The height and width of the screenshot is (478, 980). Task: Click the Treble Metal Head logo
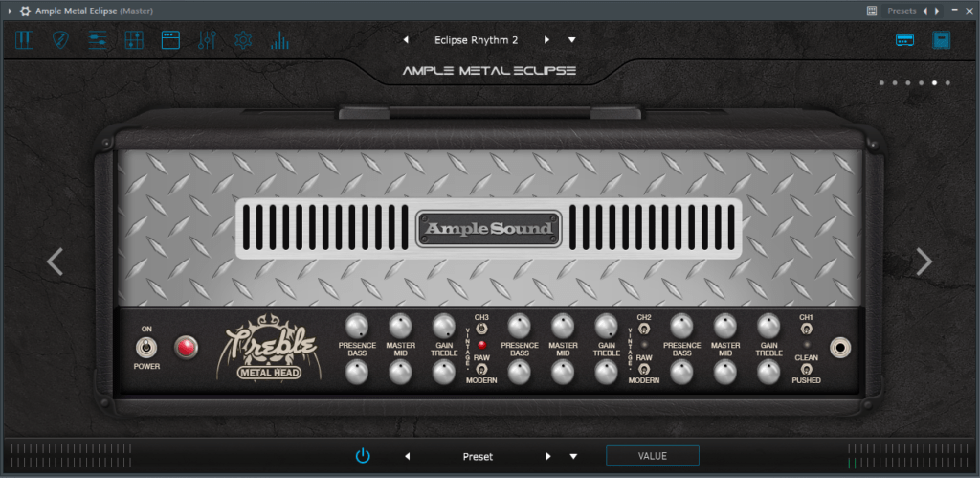click(x=269, y=348)
